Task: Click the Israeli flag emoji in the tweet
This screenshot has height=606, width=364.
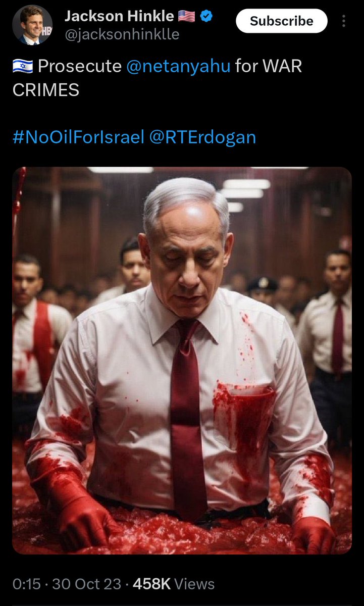Action: (x=23, y=67)
